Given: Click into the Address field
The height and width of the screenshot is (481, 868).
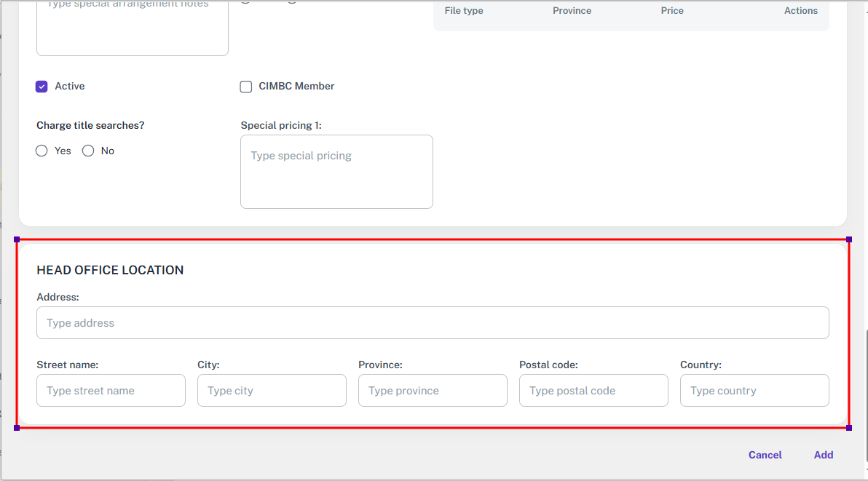Looking at the screenshot, I should 433,323.
